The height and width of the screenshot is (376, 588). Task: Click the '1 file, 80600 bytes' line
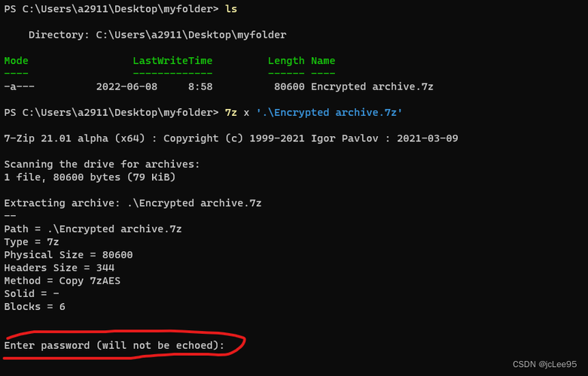(90, 177)
